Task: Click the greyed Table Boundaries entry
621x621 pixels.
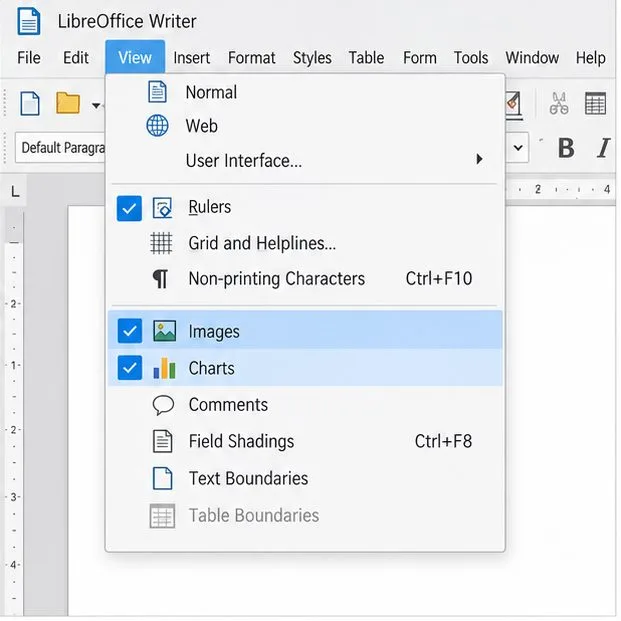Action: 305,516
